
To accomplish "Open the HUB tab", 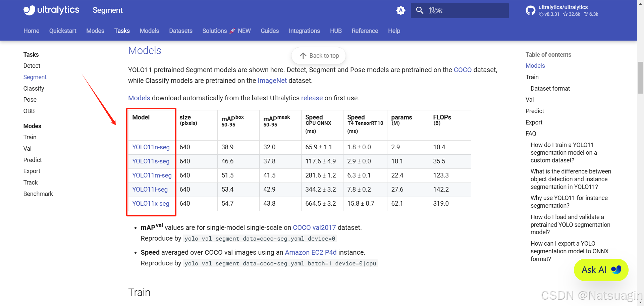I will click(x=336, y=31).
